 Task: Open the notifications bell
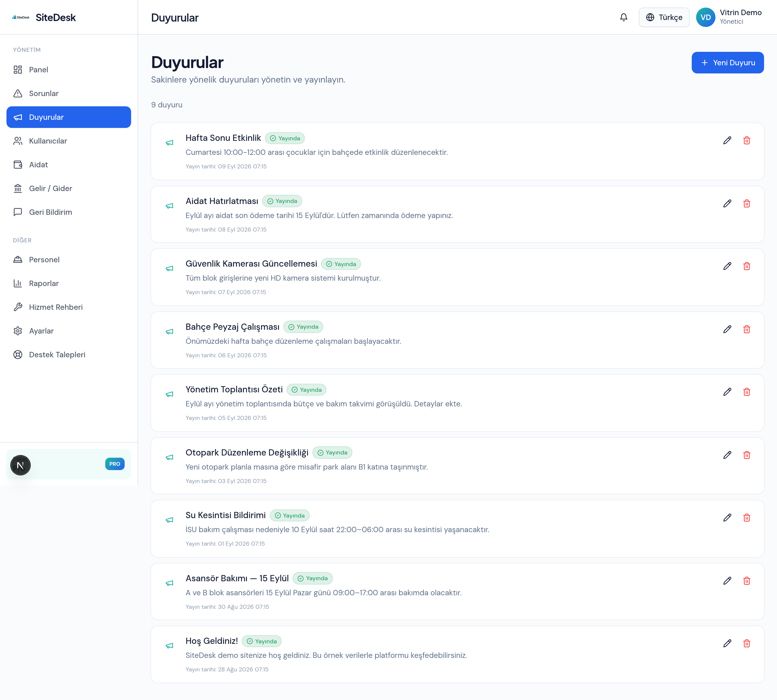click(623, 17)
